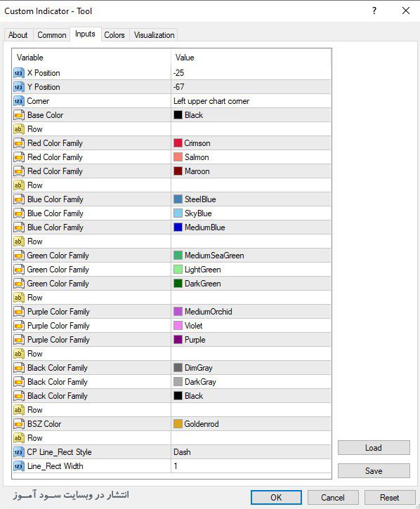Go to the Visualization tab
The width and height of the screenshot is (420, 509).
click(154, 34)
